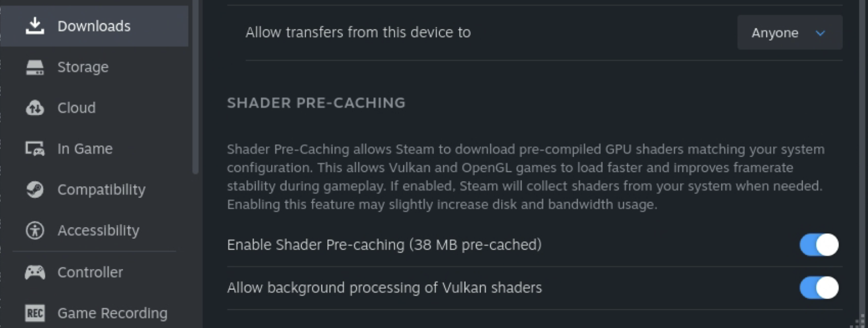868x328 pixels.
Task: Open Accessibility settings label
Action: click(x=98, y=230)
